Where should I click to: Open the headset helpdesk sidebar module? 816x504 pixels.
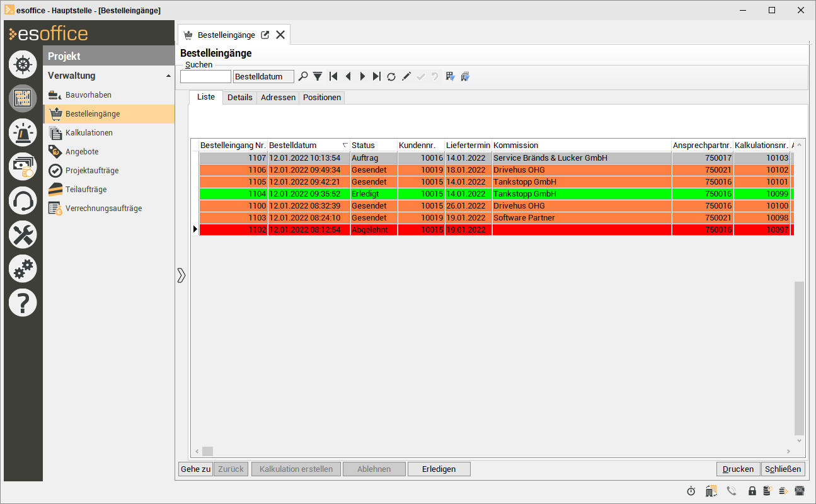tap(23, 200)
